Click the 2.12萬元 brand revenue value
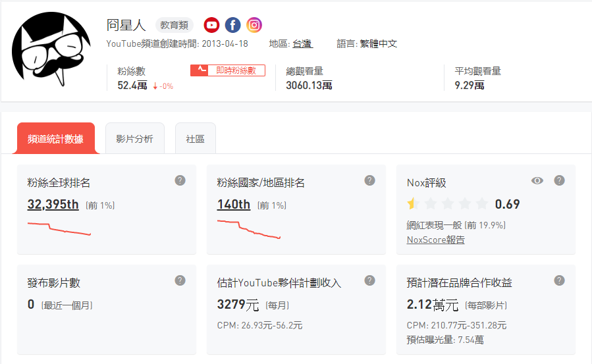592x364 pixels. point(432,304)
